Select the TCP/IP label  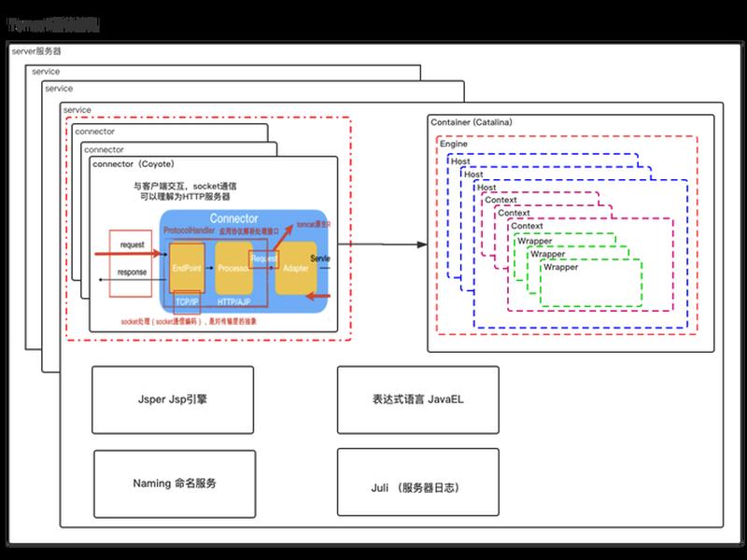pos(187,301)
